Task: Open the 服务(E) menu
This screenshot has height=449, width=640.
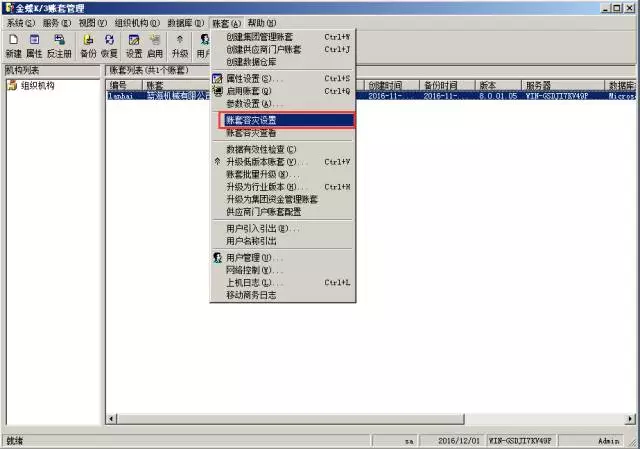Action: coord(57,23)
